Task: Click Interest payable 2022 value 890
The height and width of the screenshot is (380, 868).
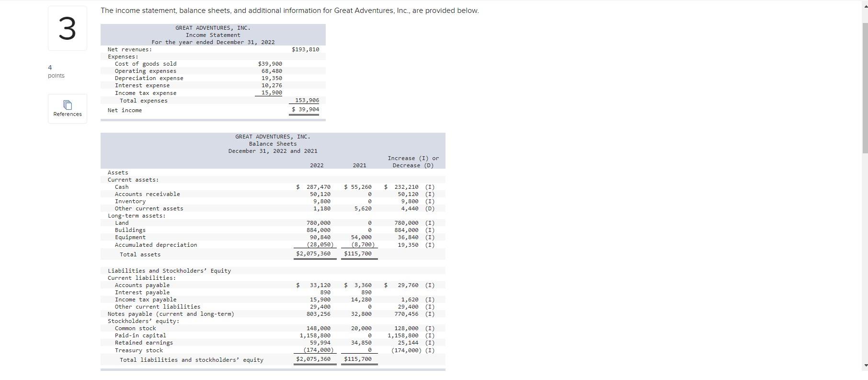Action: [x=325, y=292]
